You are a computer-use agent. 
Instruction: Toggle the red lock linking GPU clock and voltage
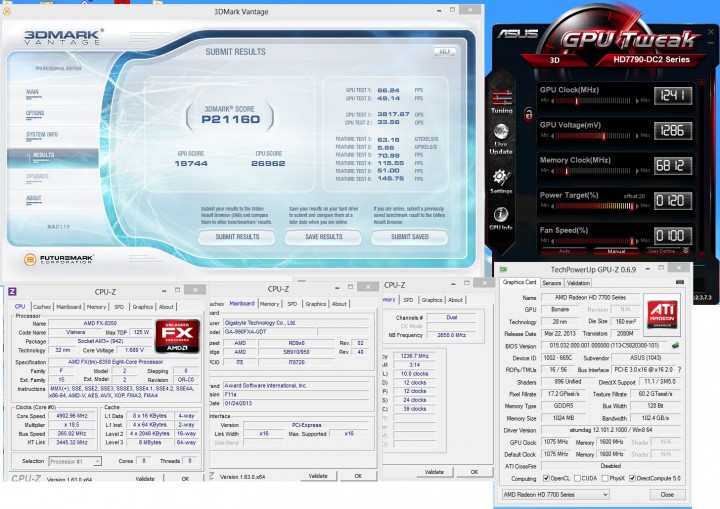[x=529, y=113]
